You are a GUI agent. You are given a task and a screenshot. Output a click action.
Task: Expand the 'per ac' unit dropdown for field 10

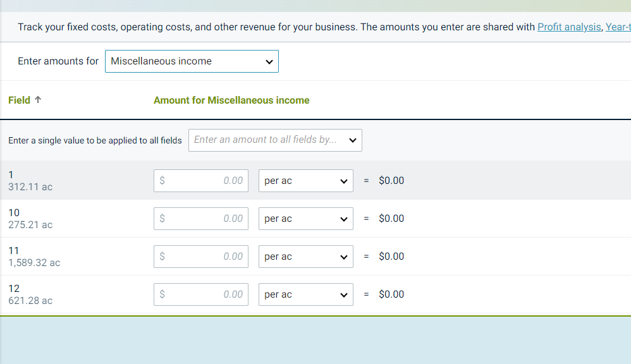pos(306,219)
